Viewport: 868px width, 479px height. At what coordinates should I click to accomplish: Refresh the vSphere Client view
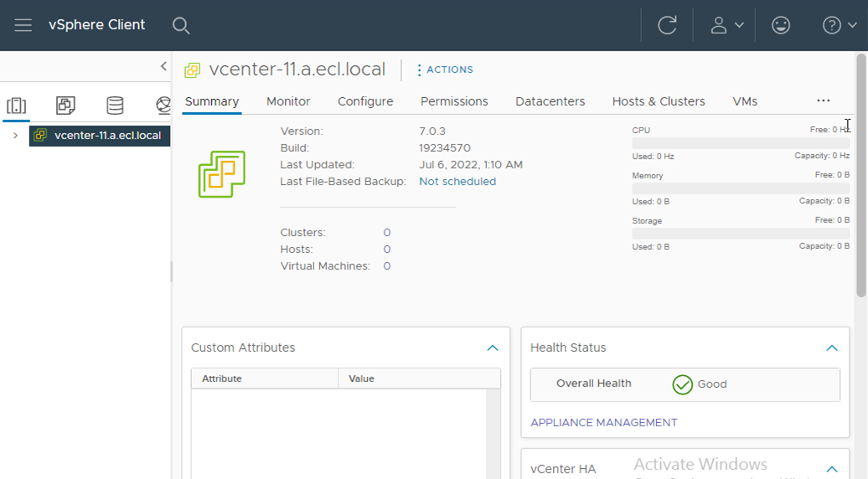[667, 25]
